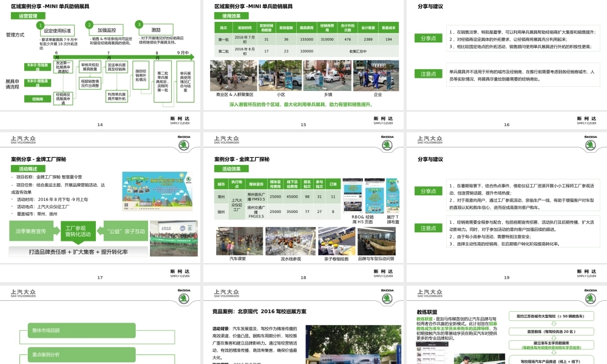This screenshot has height=364, width=607.
Task: Click the green 活动效果 label
Action: [x=231, y=169]
